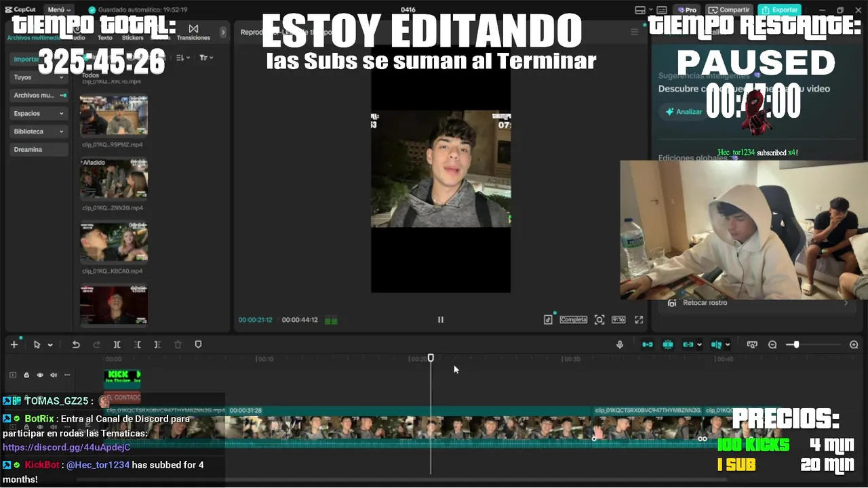Select the clip ending KBCA0.mp4 thumbnail
The width and height of the screenshot is (868, 488).
(114, 242)
